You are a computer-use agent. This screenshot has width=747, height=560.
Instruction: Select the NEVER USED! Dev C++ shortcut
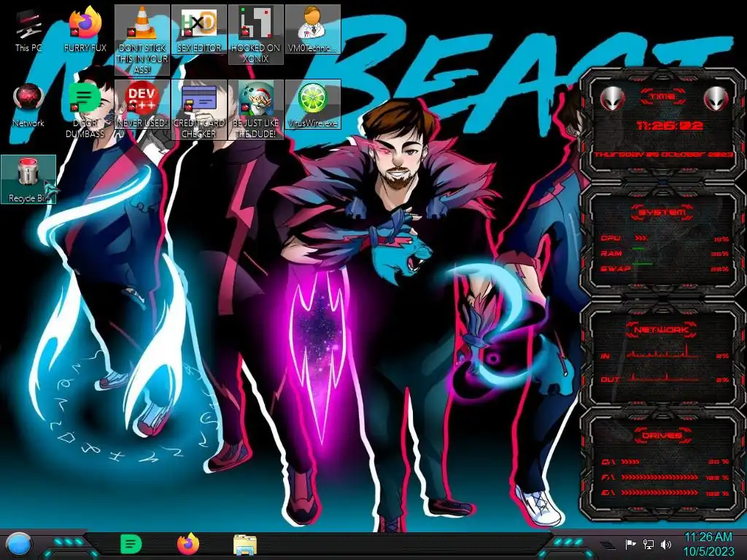[x=142, y=104]
